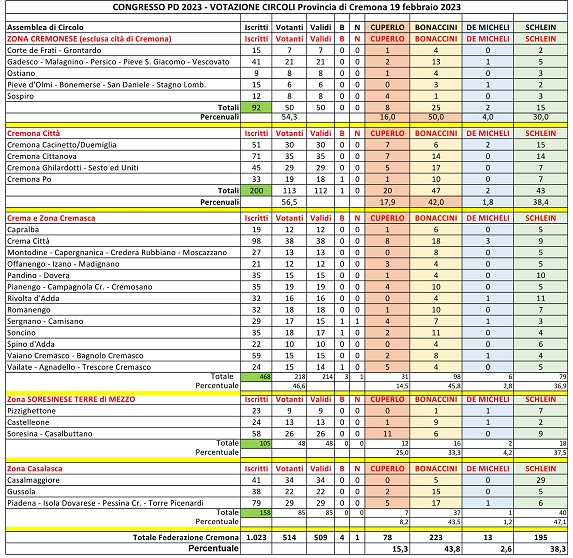Select the black 'SCHLEIN' column header in top row
Viewport: 573px width, 558px height.
540,27
